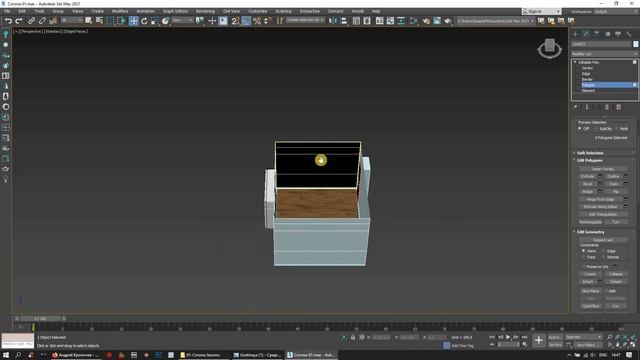
Task: Activate the Select and Move tool
Action: [133, 21]
